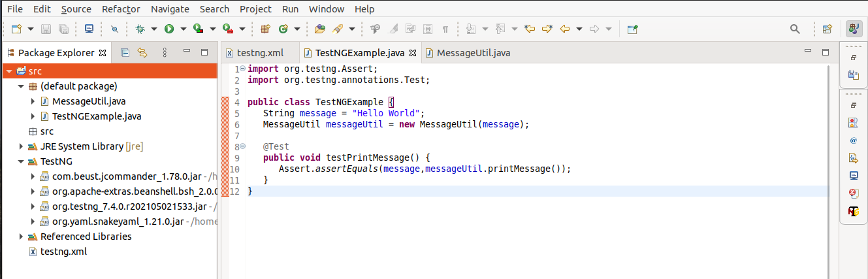Click the Pin Editor icon

click(632, 29)
